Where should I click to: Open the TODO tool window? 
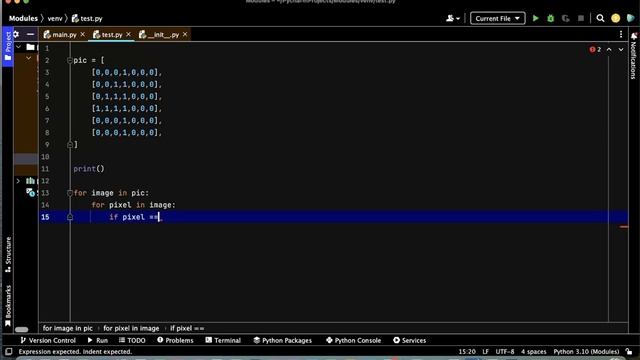132,340
